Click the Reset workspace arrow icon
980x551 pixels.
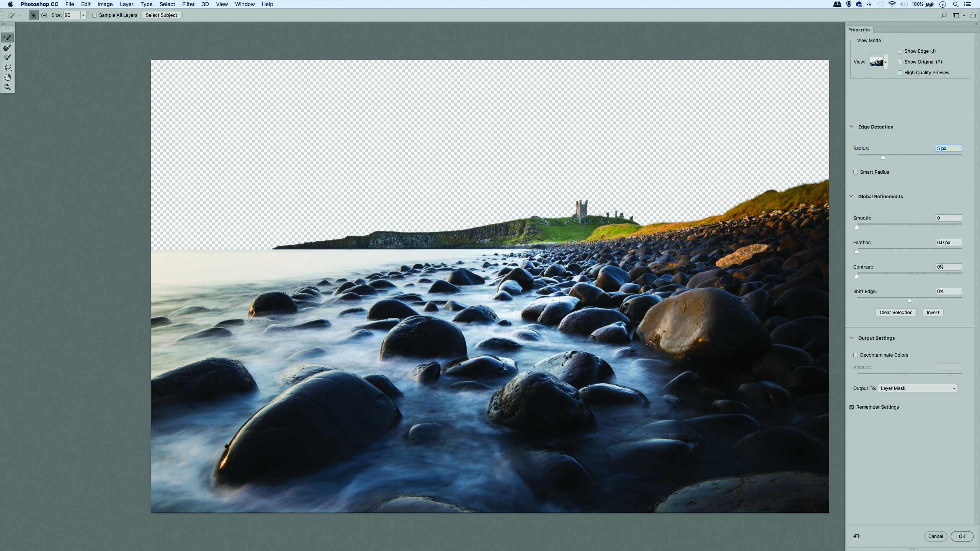pyautogui.click(x=856, y=536)
